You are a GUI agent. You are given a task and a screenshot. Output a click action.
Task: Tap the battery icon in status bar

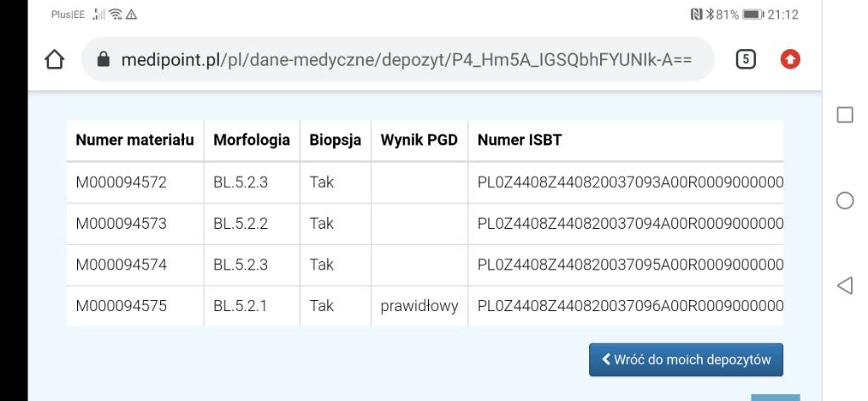point(751,14)
